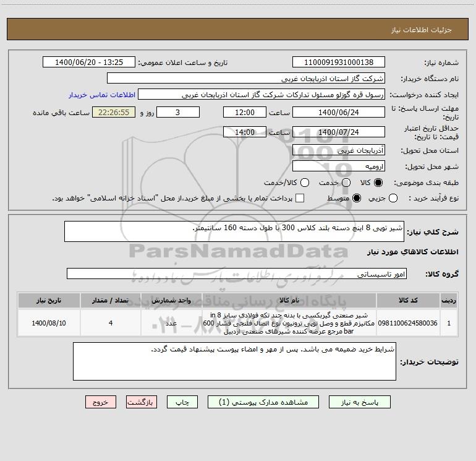
Task: Open مشاهده مدارک پیوستی (1) button
Action: [263, 402]
